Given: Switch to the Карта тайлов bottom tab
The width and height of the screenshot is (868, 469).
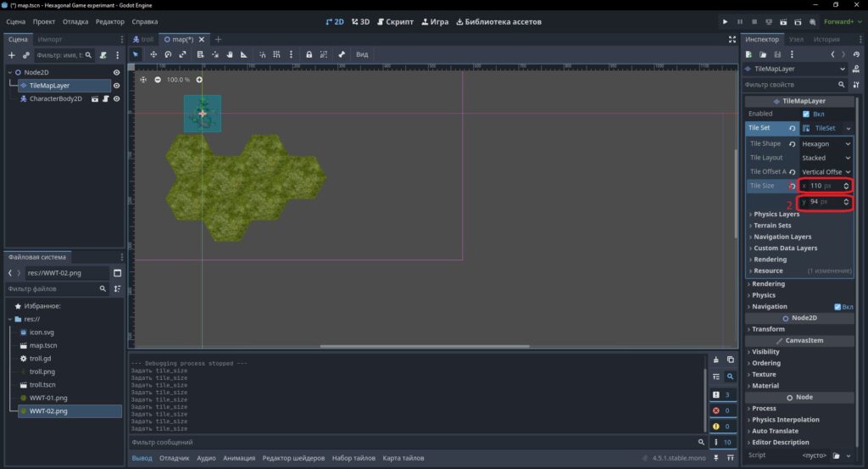Looking at the screenshot, I should coord(403,458).
